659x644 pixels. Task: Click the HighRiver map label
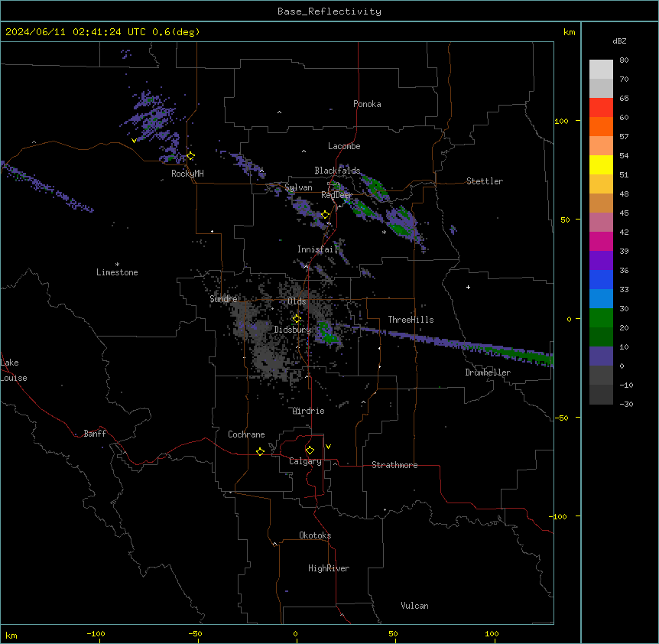329,568
